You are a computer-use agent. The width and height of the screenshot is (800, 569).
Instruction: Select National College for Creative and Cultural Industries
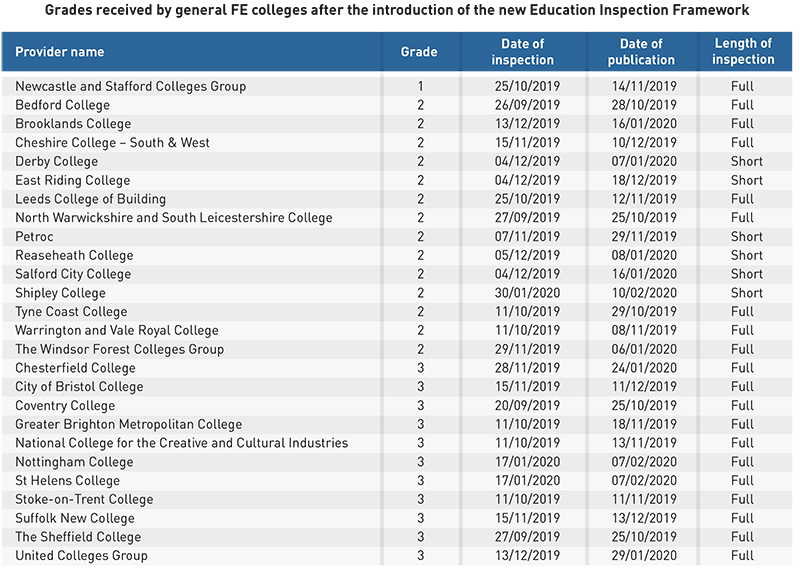point(182,443)
